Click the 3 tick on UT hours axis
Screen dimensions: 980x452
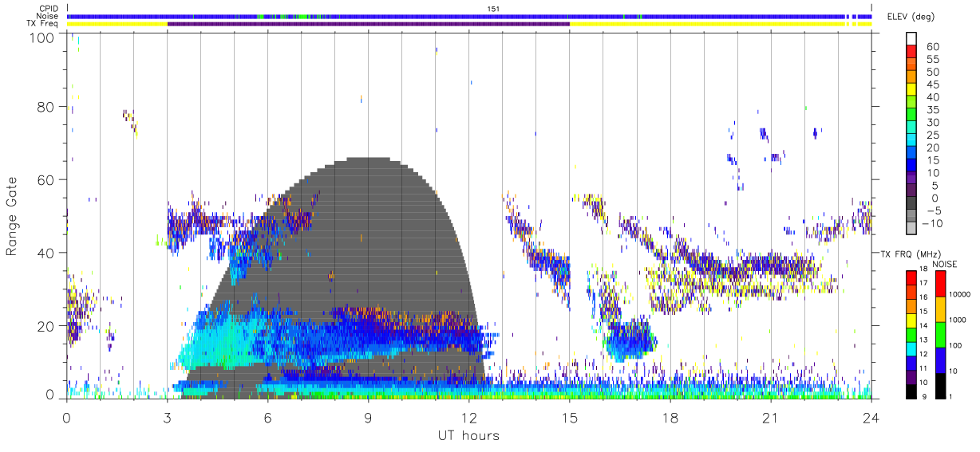168,417
